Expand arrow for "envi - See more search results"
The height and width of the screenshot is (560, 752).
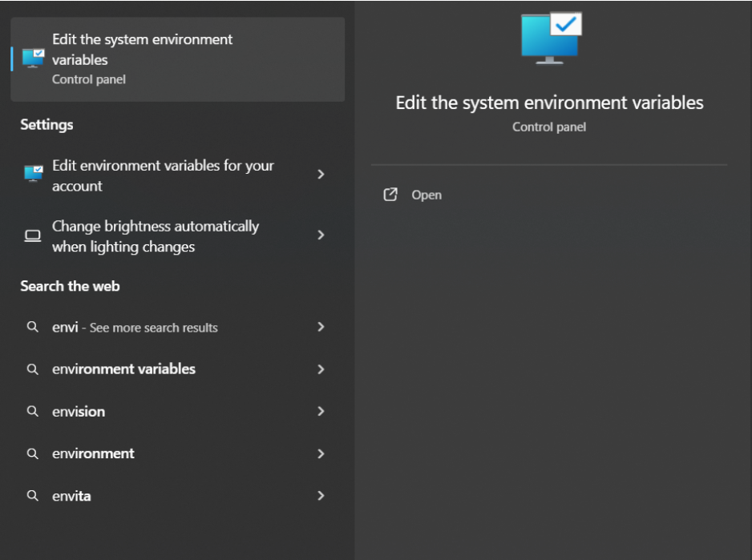[x=321, y=327]
